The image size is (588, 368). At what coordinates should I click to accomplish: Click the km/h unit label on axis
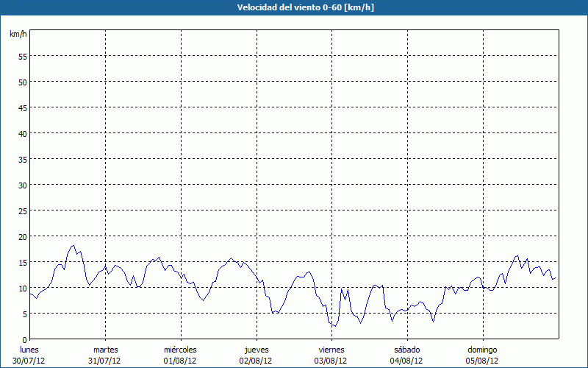click(x=18, y=35)
